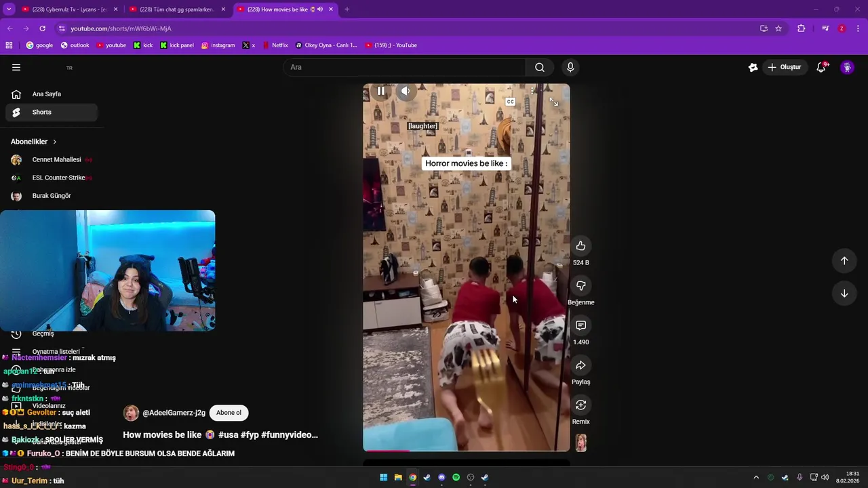Expand the Abonelikler section
This screenshot has width=868, height=488.
[34, 142]
